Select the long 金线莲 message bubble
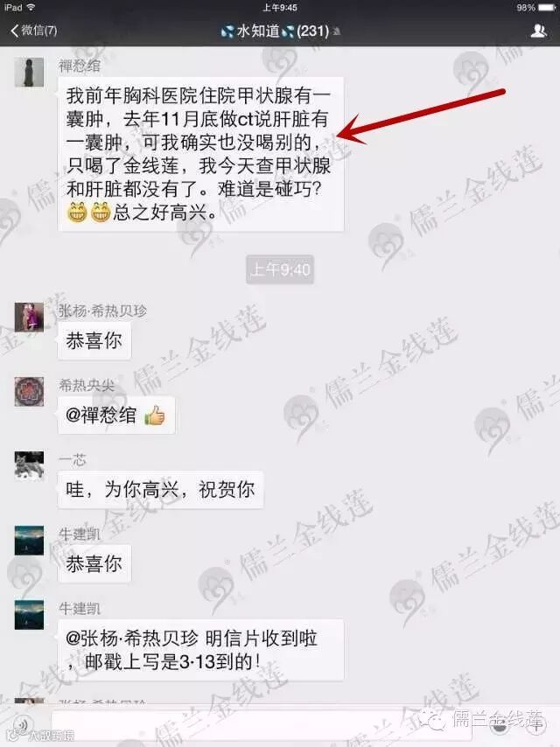Screen dimensions: 560x747 coord(200,154)
